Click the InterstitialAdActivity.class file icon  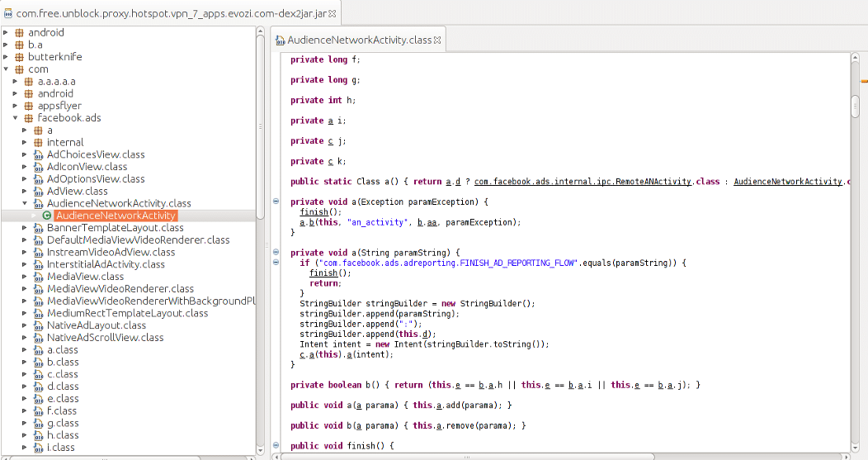pyautogui.click(x=38, y=264)
